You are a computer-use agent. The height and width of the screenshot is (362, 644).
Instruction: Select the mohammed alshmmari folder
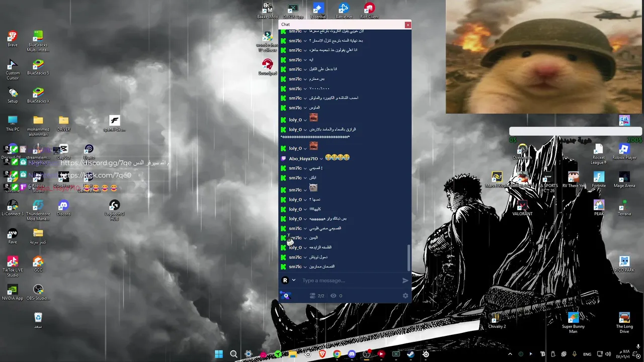(38, 126)
